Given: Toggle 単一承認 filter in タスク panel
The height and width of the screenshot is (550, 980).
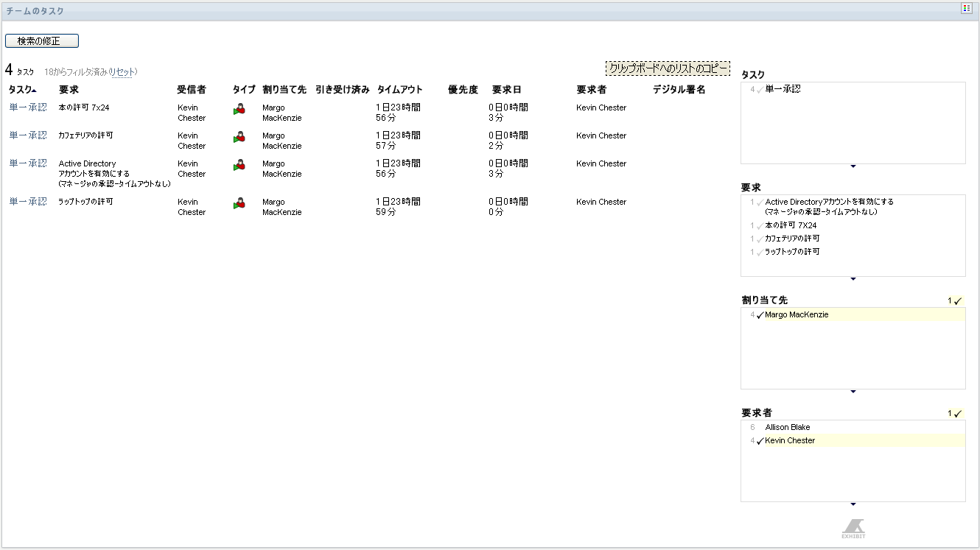Looking at the screenshot, I should (x=783, y=89).
